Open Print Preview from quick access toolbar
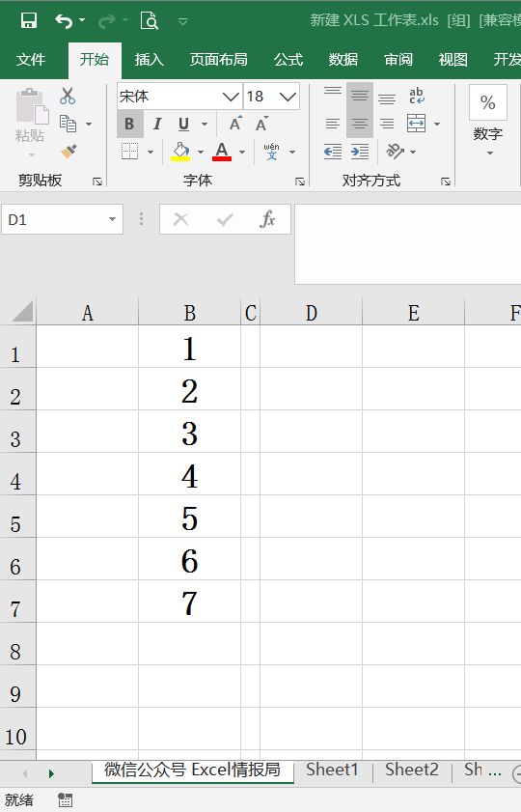This screenshot has height=812, width=521. click(149, 20)
